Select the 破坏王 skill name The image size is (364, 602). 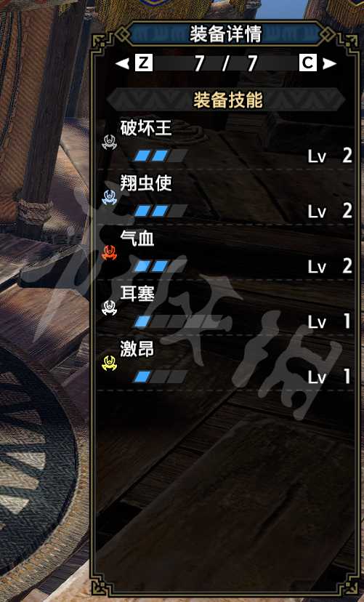click(146, 128)
